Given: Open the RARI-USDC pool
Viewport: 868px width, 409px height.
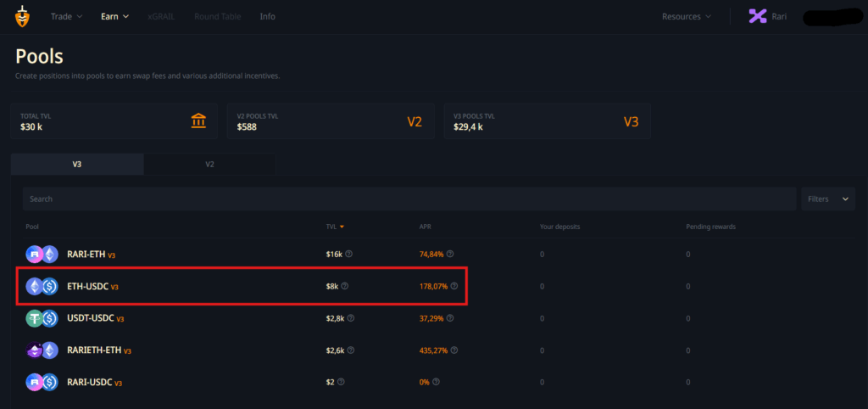Looking at the screenshot, I should (95, 383).
